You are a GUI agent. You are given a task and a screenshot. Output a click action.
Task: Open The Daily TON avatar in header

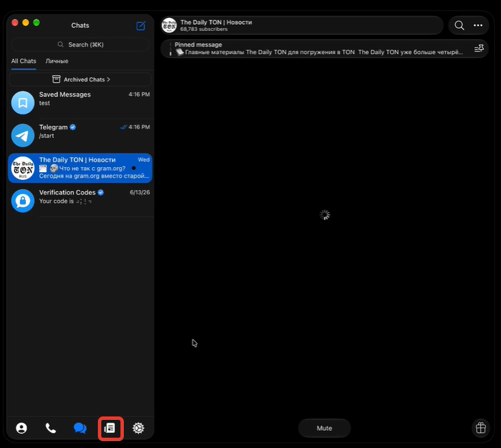point(169,25)
